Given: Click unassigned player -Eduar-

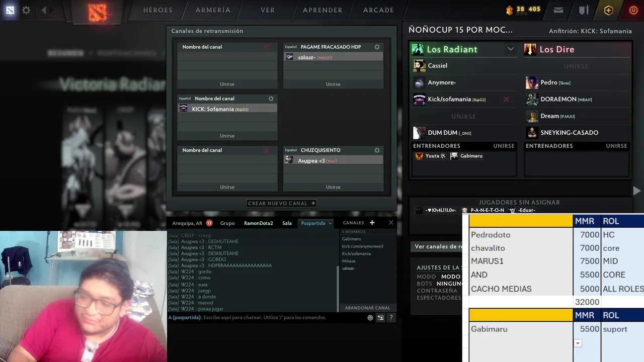Looking at the screenshot, I should tap(522, 210).
